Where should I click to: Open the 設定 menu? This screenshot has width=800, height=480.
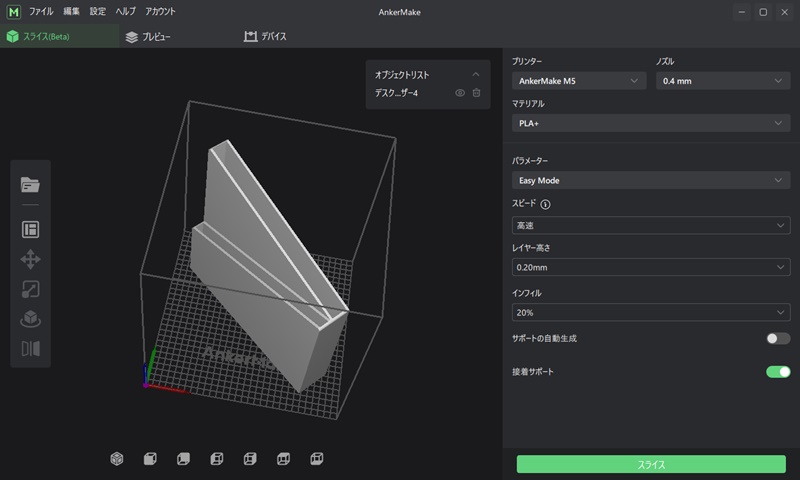[98, 11]
